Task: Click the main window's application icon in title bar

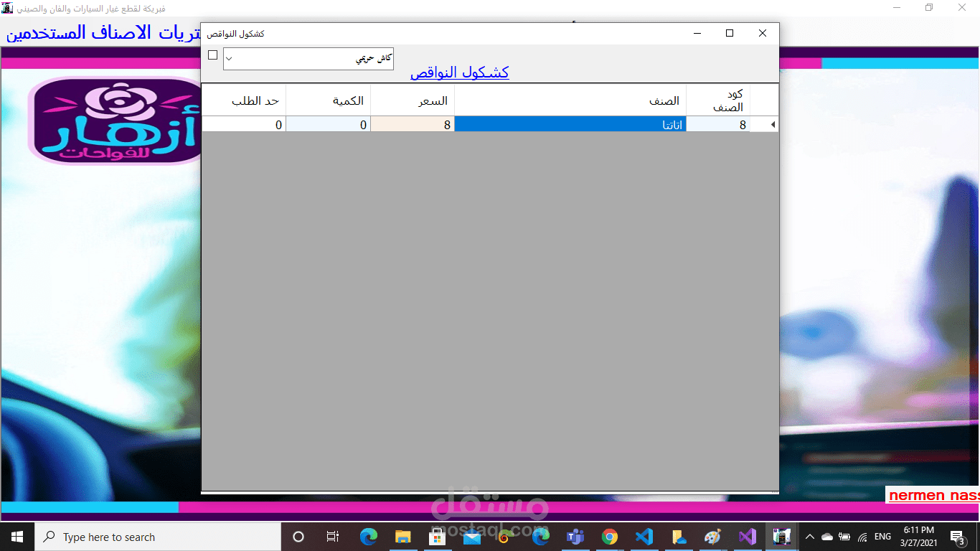Action: 8,8
